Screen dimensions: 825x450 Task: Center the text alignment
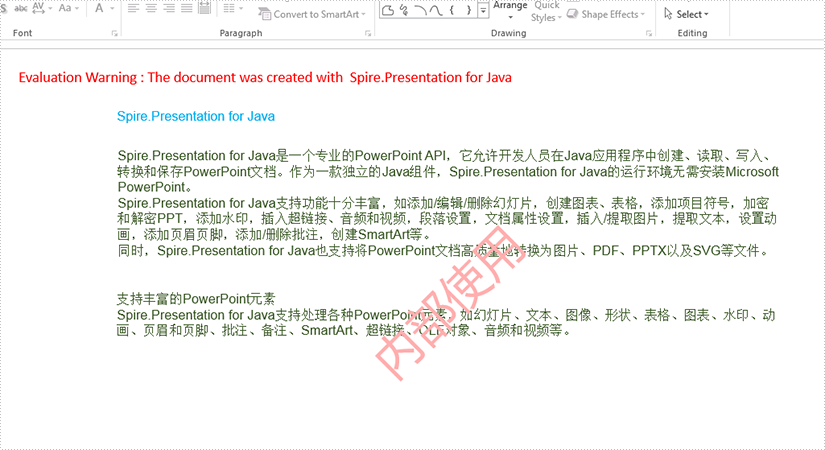click(151, 8)
